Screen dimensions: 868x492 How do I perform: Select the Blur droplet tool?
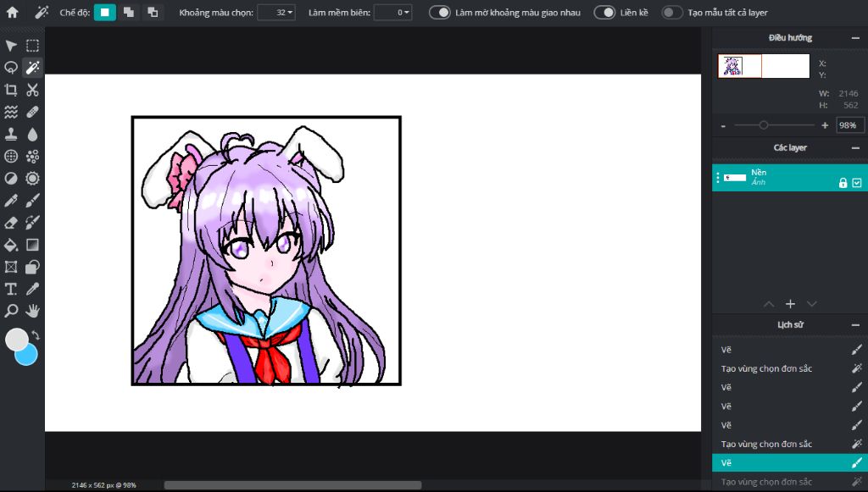[x=33, y=134]
